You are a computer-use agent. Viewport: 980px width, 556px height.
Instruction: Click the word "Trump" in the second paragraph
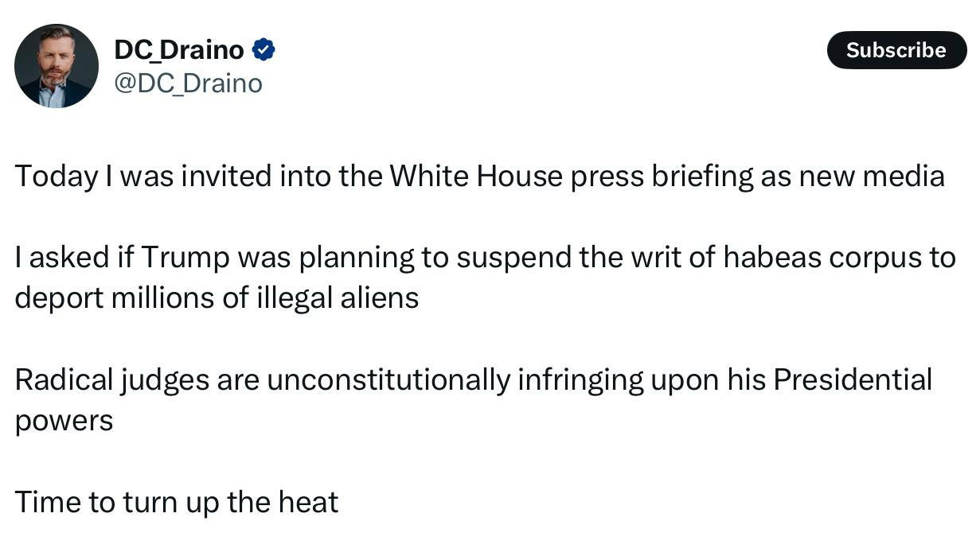click(x=185, y=258)
